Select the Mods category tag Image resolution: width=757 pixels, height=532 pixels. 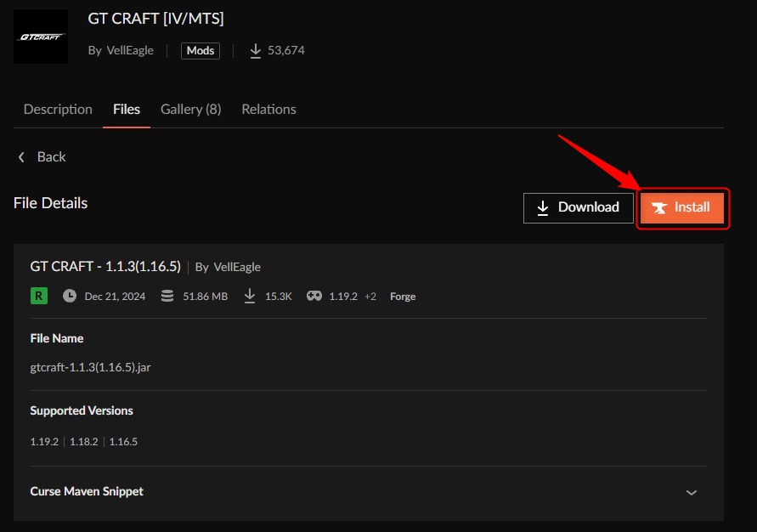click(201, 51)
